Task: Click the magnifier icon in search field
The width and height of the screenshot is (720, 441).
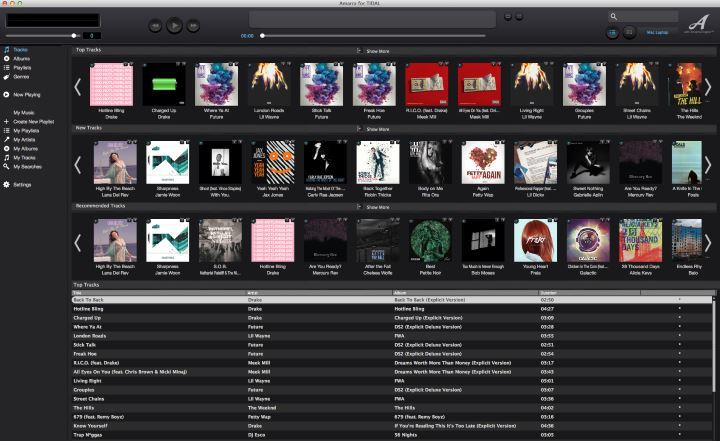Action: [613, 17]
